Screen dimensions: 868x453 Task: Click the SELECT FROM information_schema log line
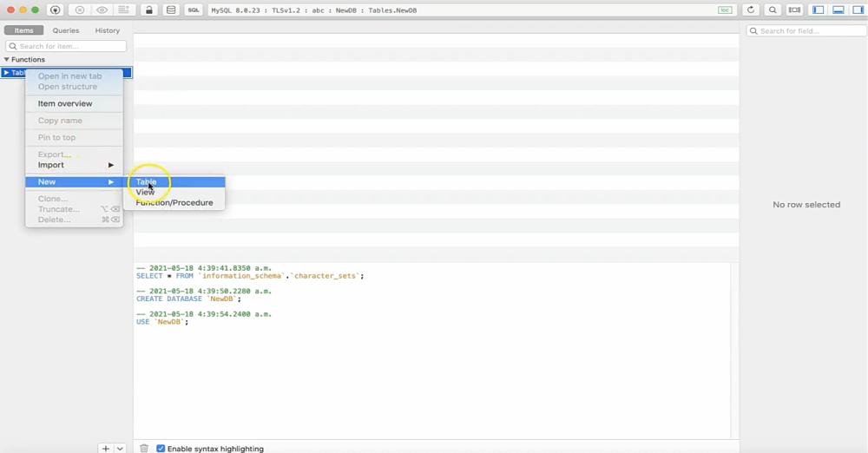[x=250, y=276]
